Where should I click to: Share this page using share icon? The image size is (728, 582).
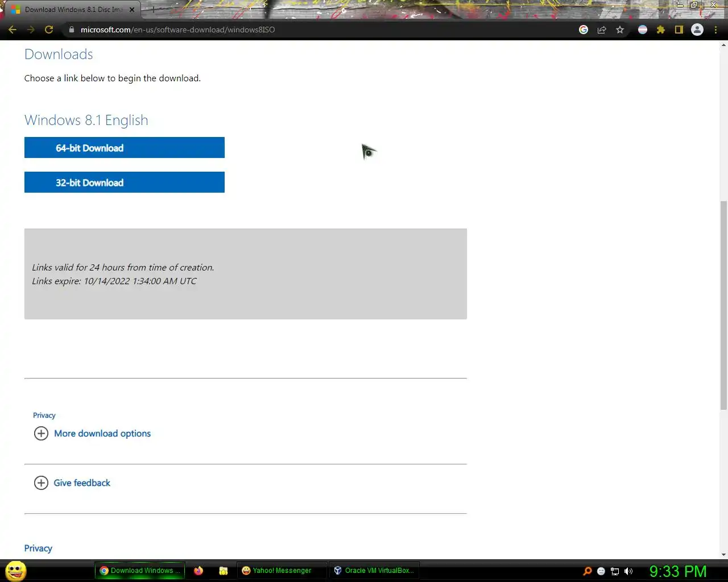(602, 30)
